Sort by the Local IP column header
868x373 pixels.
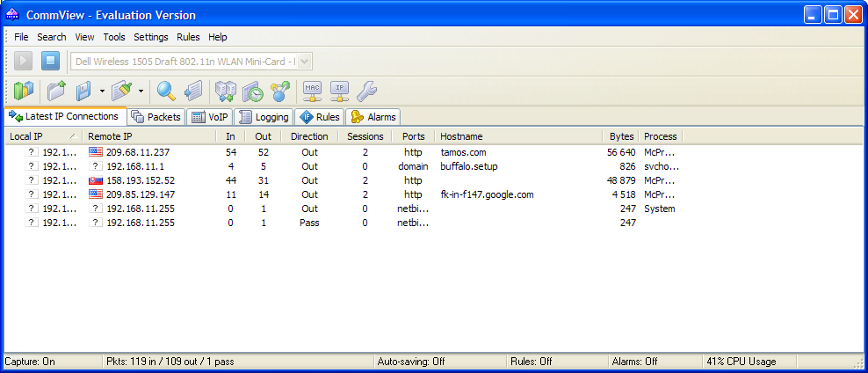click(44, 136)
